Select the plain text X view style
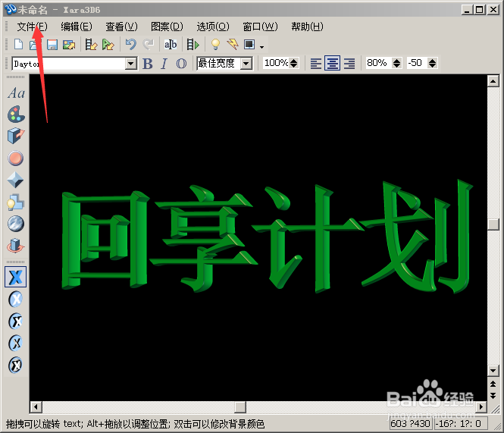The height and width of the screenshot is (433, 504). pos(15,277)
